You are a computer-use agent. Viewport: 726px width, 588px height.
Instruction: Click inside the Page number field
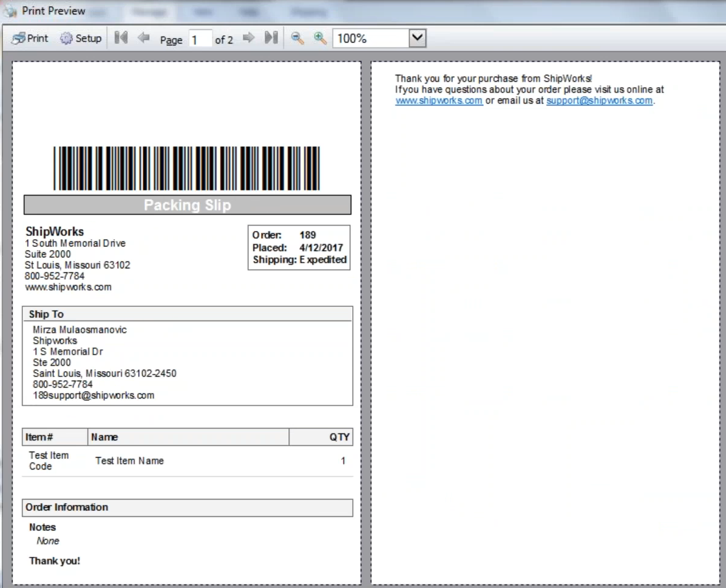[202, 38]
